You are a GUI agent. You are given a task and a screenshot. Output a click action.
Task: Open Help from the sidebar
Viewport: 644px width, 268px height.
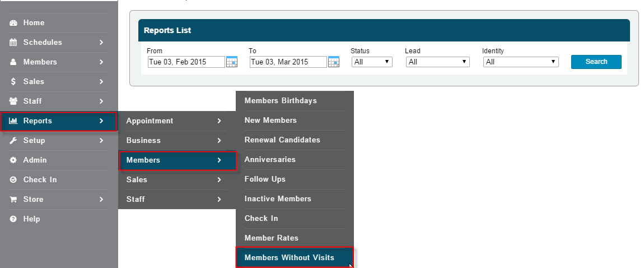coord(31,219)
